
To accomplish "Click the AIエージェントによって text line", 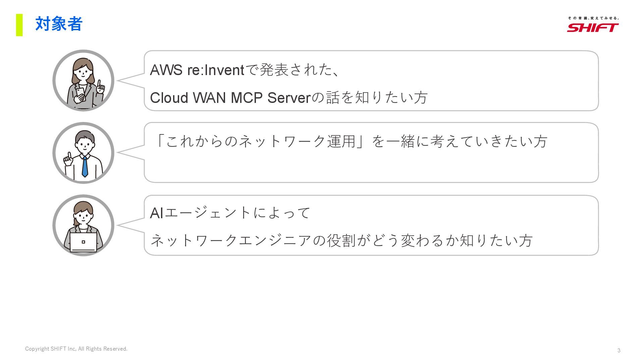I will (x=230, y=213).
